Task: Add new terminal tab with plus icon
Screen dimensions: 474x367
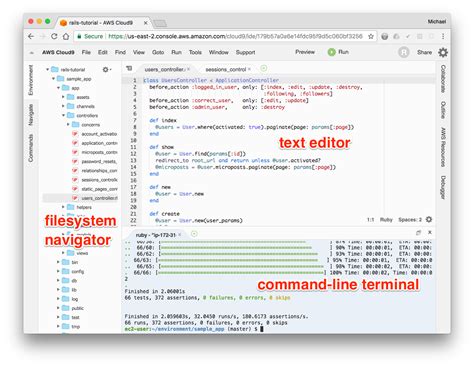Action: coord(194,234)
